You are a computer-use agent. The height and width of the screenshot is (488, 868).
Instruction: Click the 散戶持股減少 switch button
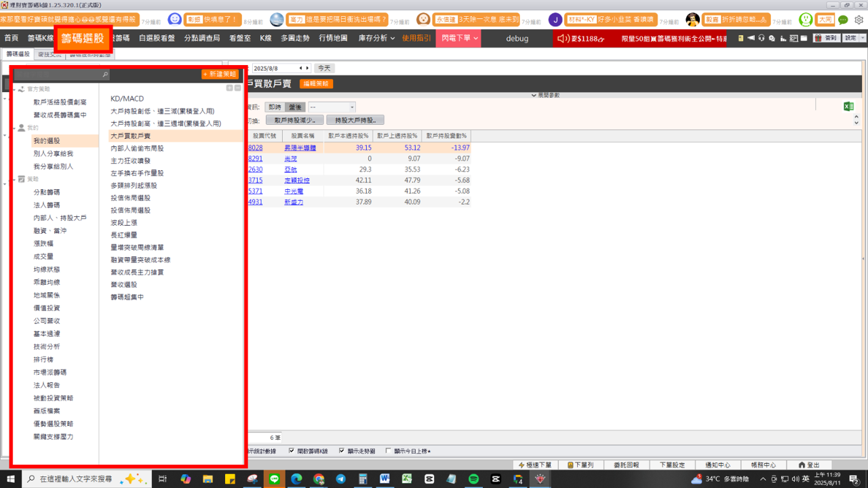pos(294,120)
